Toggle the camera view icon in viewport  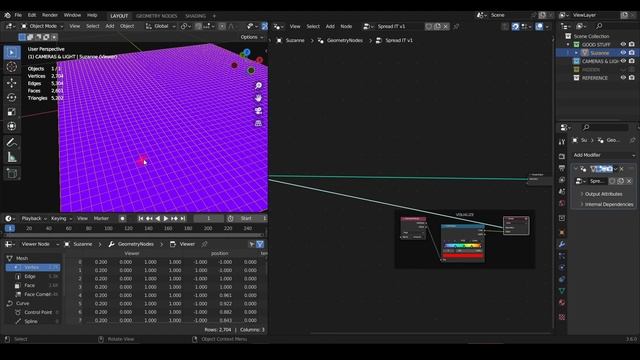click(258, 111)
